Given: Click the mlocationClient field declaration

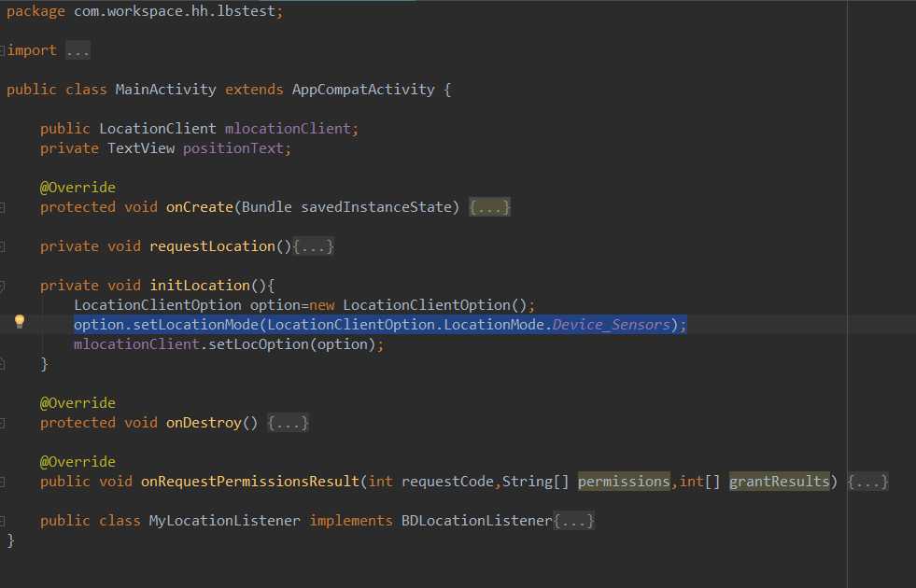Looking at the screenshot, I should [288, 129].
